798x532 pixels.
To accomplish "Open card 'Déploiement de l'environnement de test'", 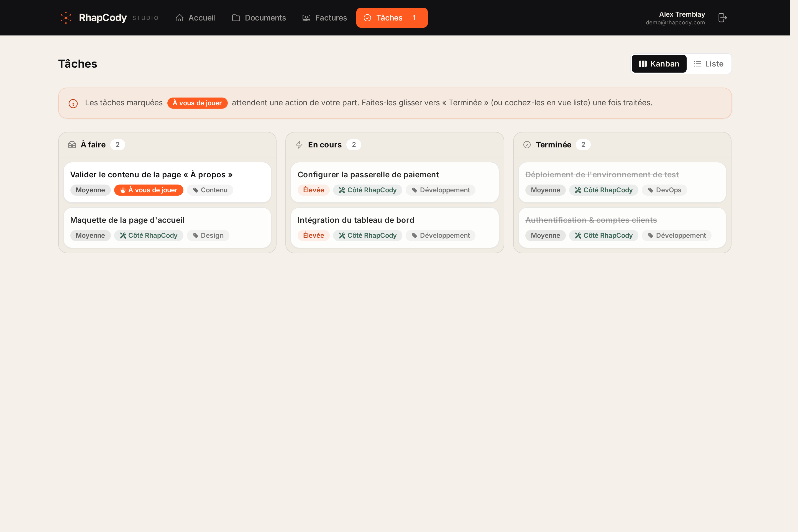I will 622,183.
